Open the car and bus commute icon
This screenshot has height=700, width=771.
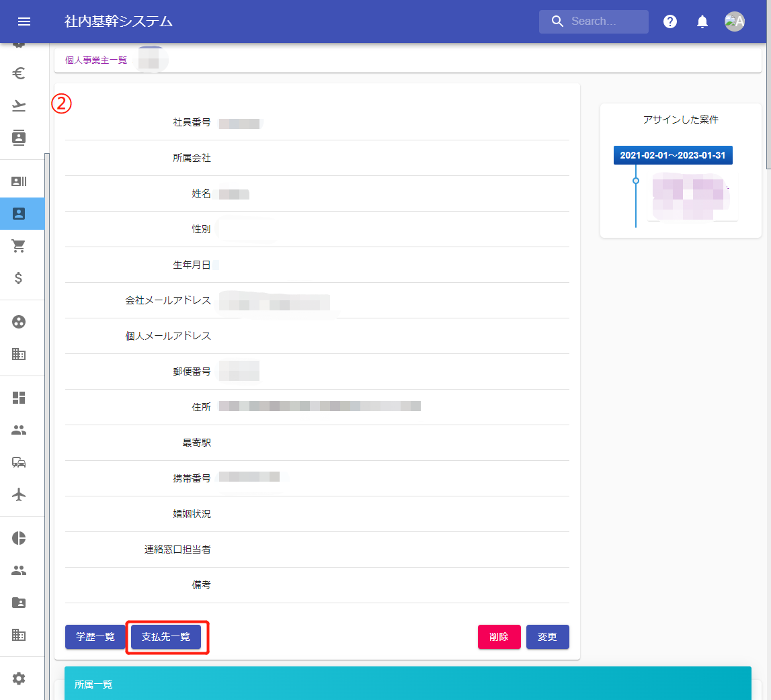coord(19,462)
